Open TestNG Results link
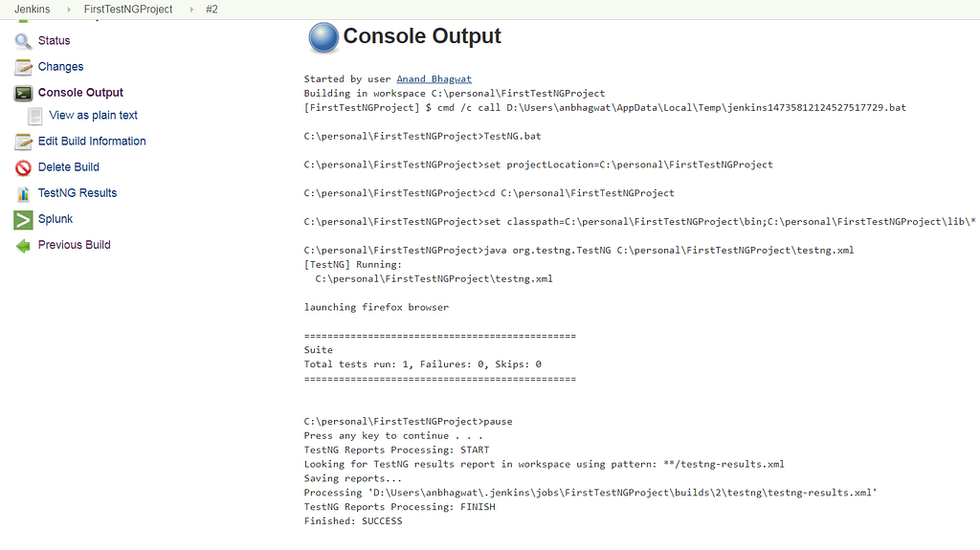Image resolution: width=980 pixels, height=550 pixels. pos(78,193)
